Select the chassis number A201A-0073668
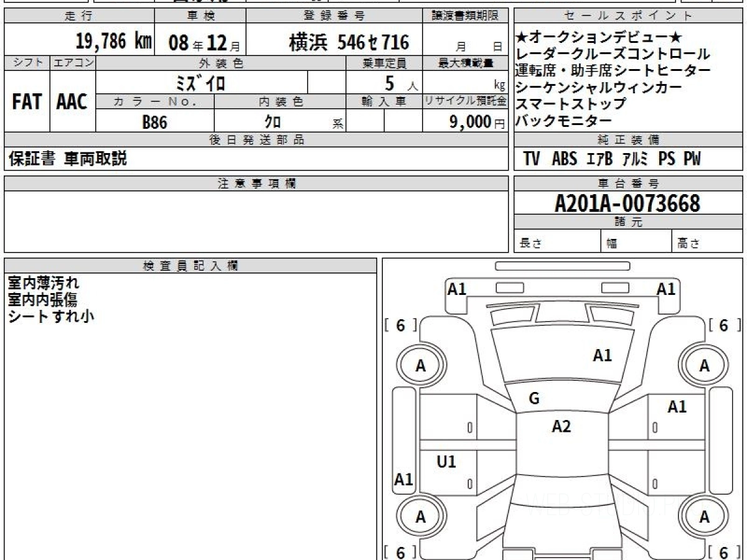 pyautogui.click(x=627, y=203)
